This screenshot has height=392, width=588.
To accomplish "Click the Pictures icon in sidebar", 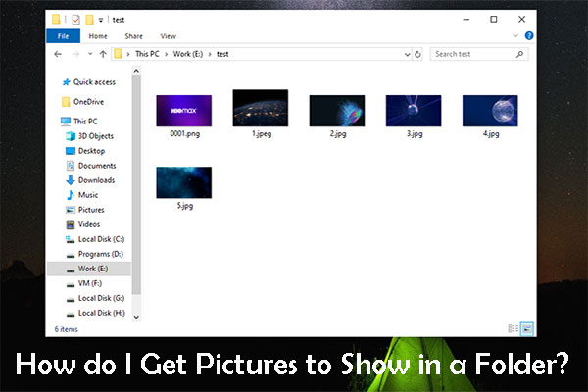I will (x=71, y=210).
